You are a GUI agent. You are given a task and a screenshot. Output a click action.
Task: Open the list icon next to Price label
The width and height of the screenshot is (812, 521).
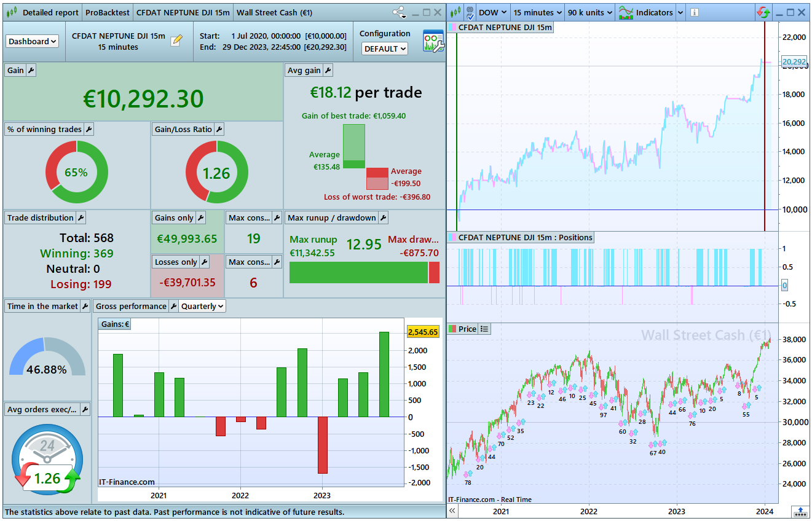(x=484, y=329)
